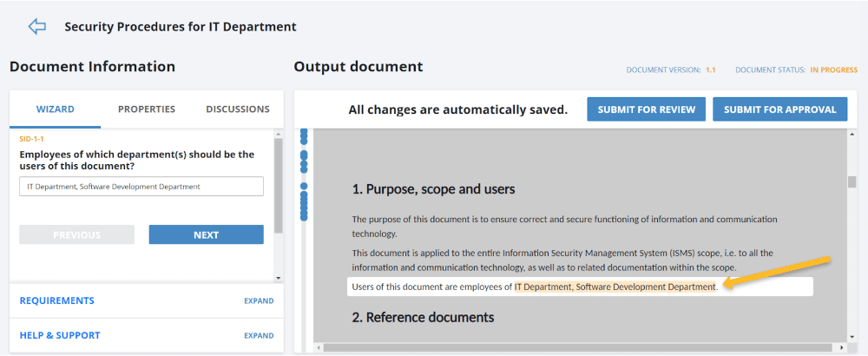Click highlighted IT Department text in document
868x356 pixels.
coord(615,287)
